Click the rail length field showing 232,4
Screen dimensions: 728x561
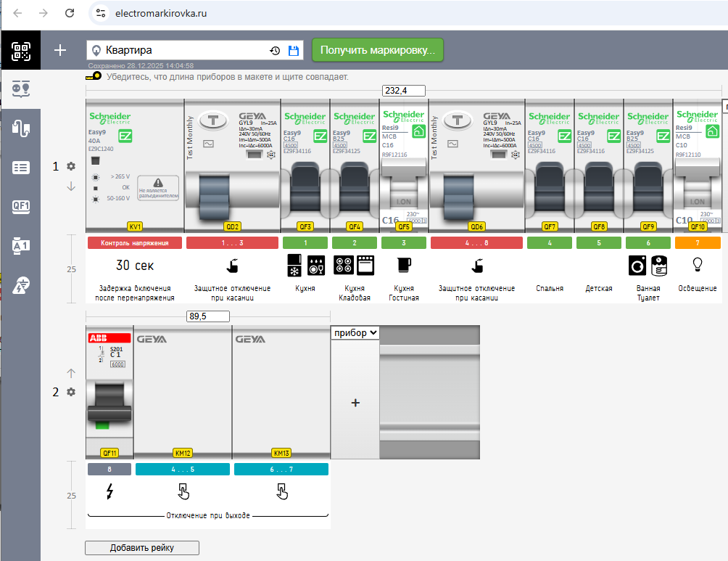point(404,91)
